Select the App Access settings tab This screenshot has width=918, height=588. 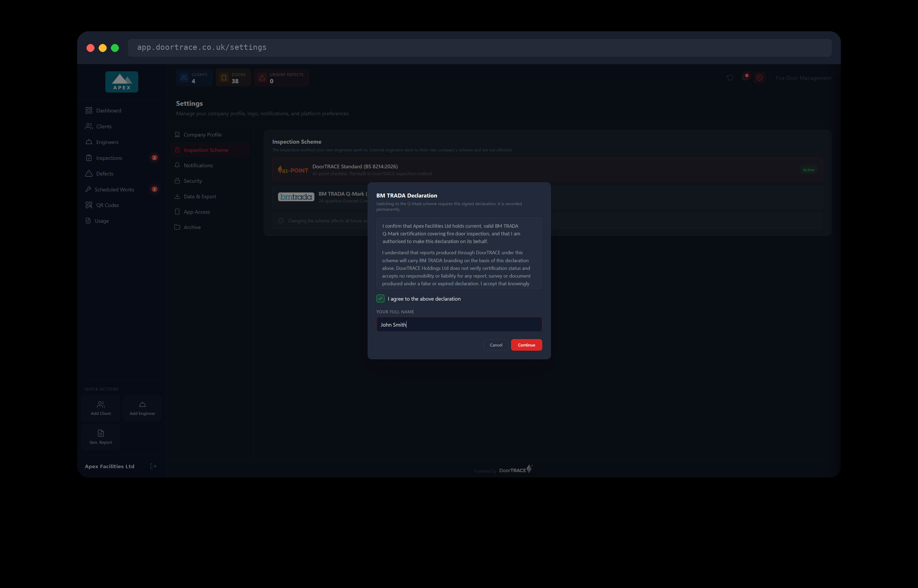[x=210, y=212]
